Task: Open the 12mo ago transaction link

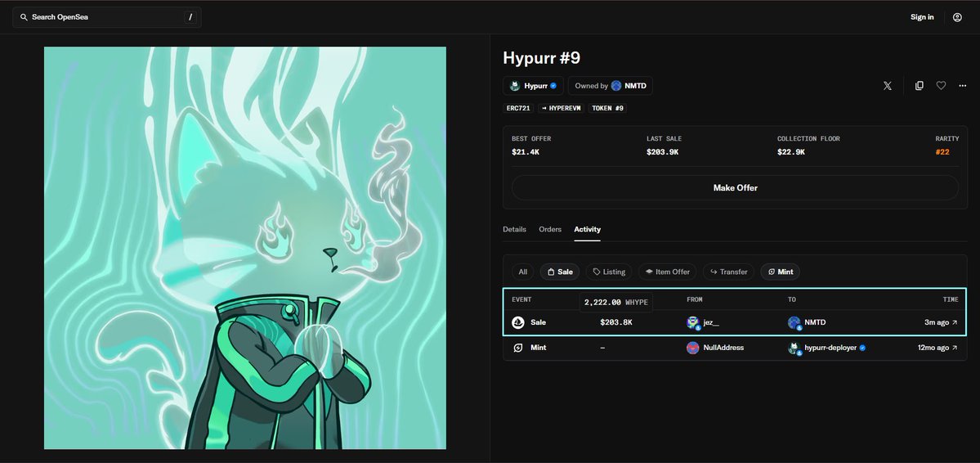Action: [x=938, y=347]
